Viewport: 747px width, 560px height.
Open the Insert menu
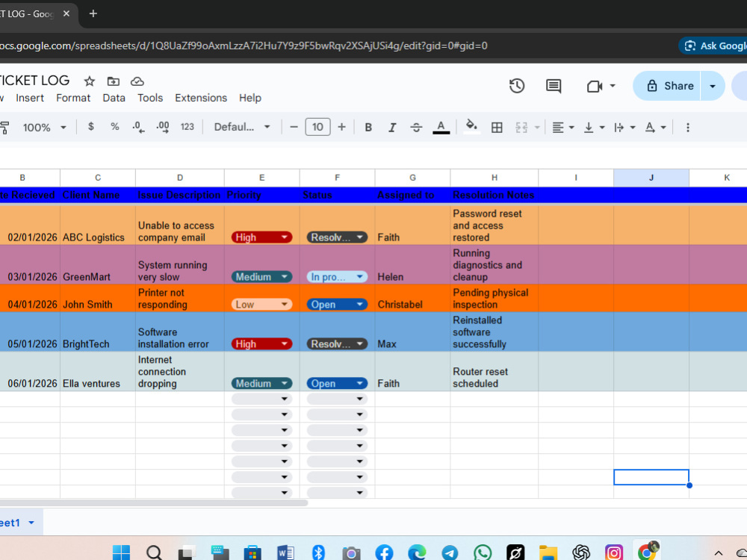30,98
